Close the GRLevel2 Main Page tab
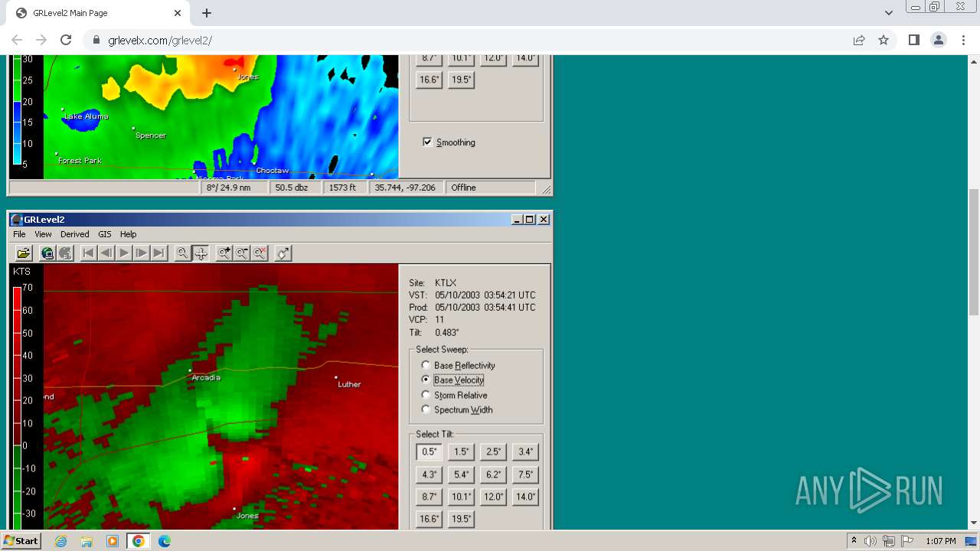The width and height of the screenshot is (980, 551). (177, 13)
